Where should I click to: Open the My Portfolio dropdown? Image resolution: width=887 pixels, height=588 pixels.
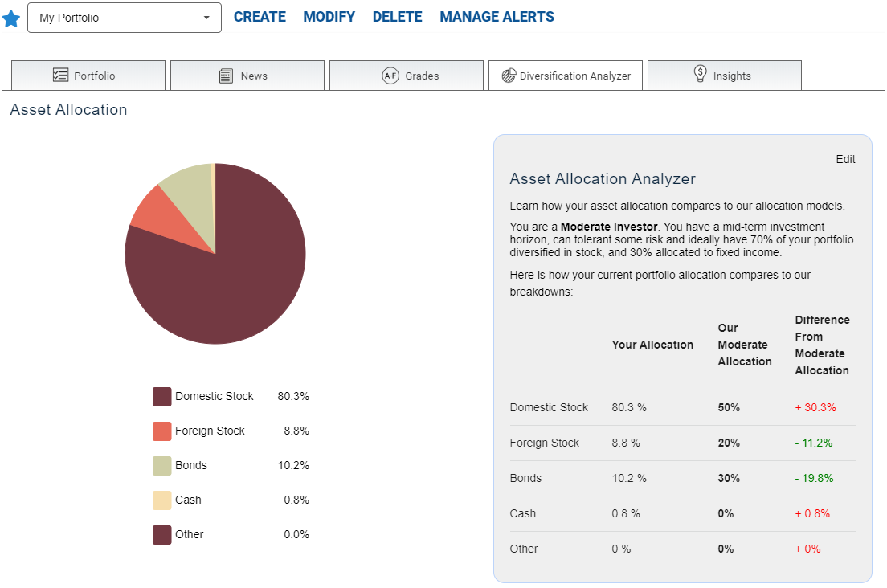click(125, 18)
